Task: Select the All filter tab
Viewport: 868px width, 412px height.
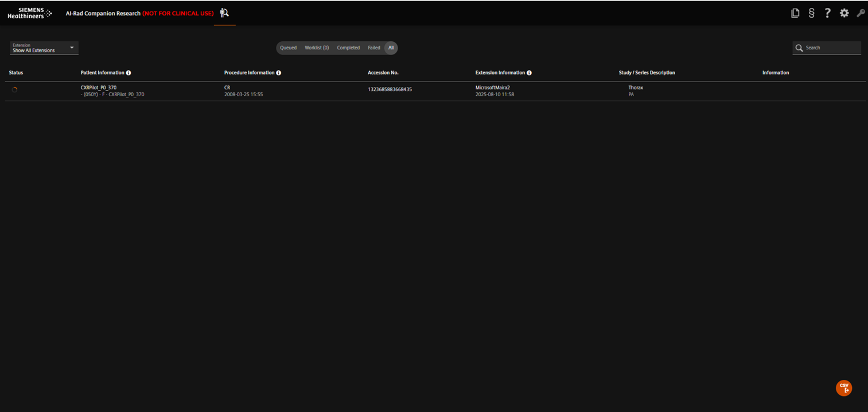Action: point(391,48)
